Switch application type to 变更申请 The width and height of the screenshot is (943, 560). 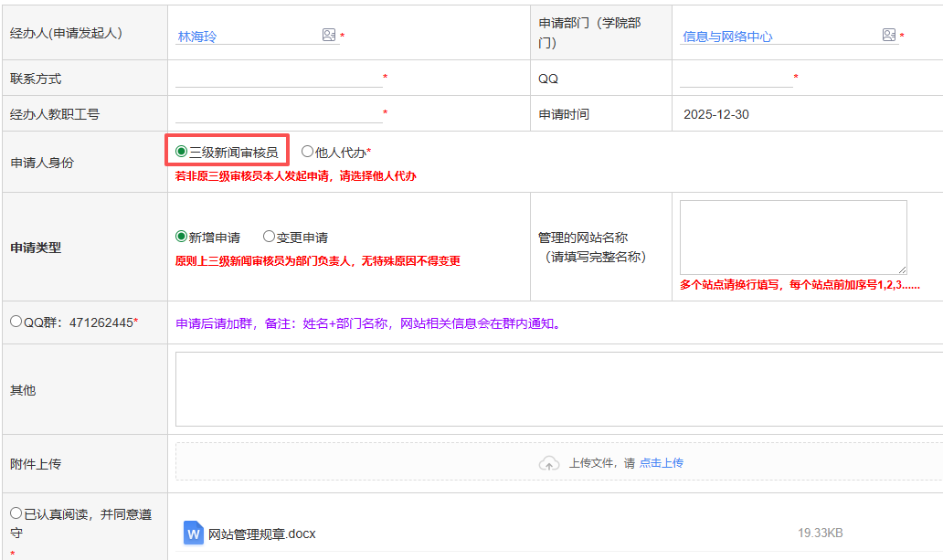click(x=269, y=237)
